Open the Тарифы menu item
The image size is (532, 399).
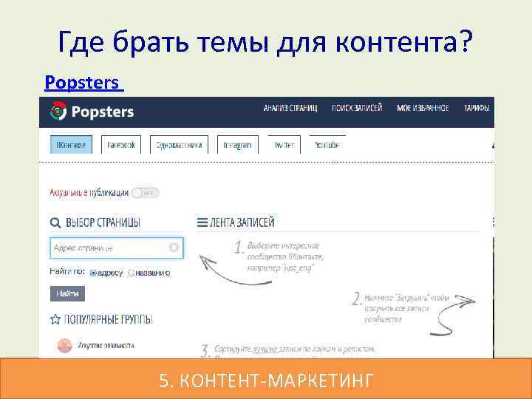pos(477,108)
